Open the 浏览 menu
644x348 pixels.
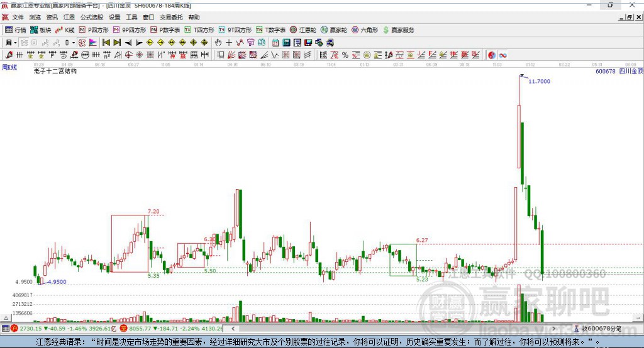coord(35,17)
